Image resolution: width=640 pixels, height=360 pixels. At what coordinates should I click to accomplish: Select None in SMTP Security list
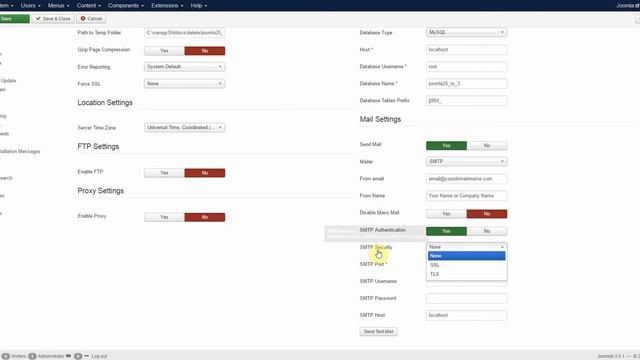pyautogui.click(x=467, y=256)
